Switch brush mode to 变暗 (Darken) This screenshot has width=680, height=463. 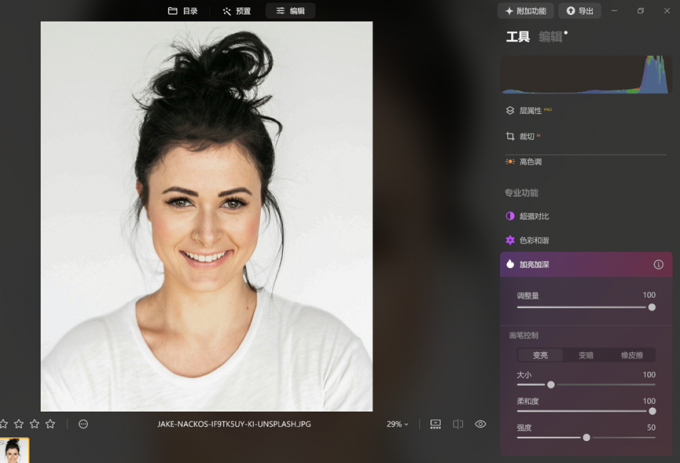(586, 355)
